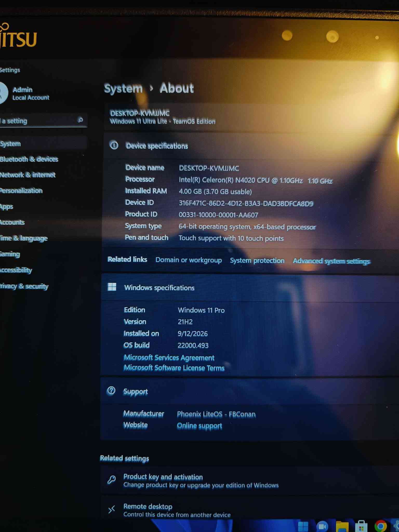Switch to Personalization settings
399x532 pixels.
21,191
